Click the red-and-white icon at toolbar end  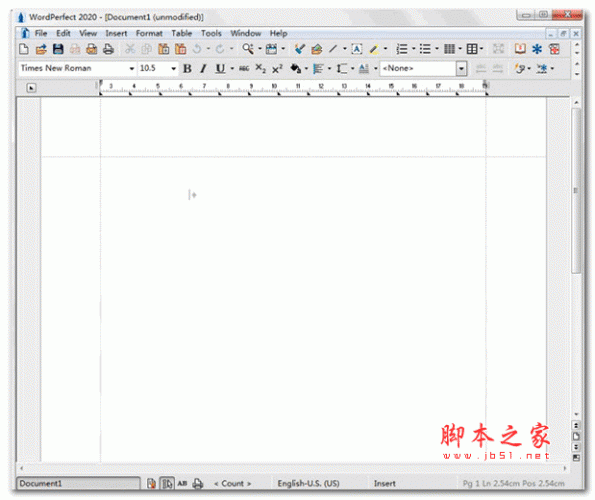point(554,49)
